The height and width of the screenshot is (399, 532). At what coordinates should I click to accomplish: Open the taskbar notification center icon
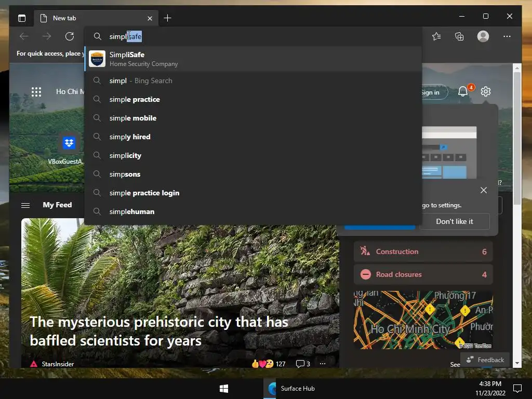pos(517,388)
